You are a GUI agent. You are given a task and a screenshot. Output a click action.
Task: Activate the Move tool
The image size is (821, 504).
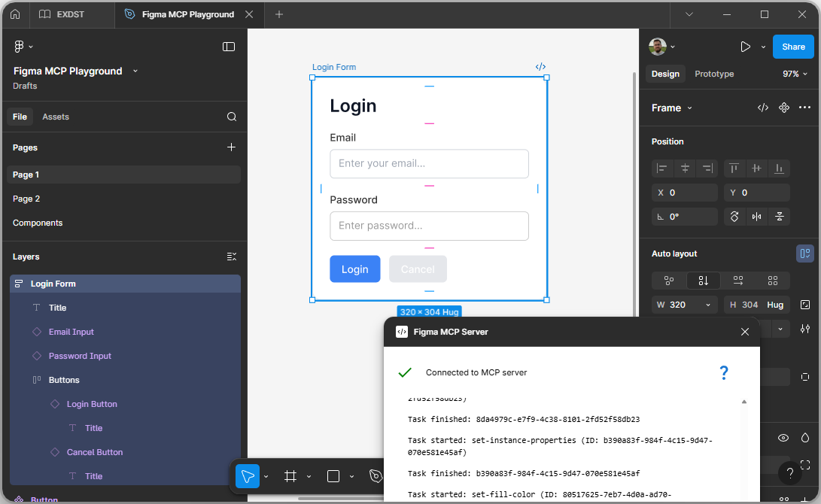[x=247, y=475]
